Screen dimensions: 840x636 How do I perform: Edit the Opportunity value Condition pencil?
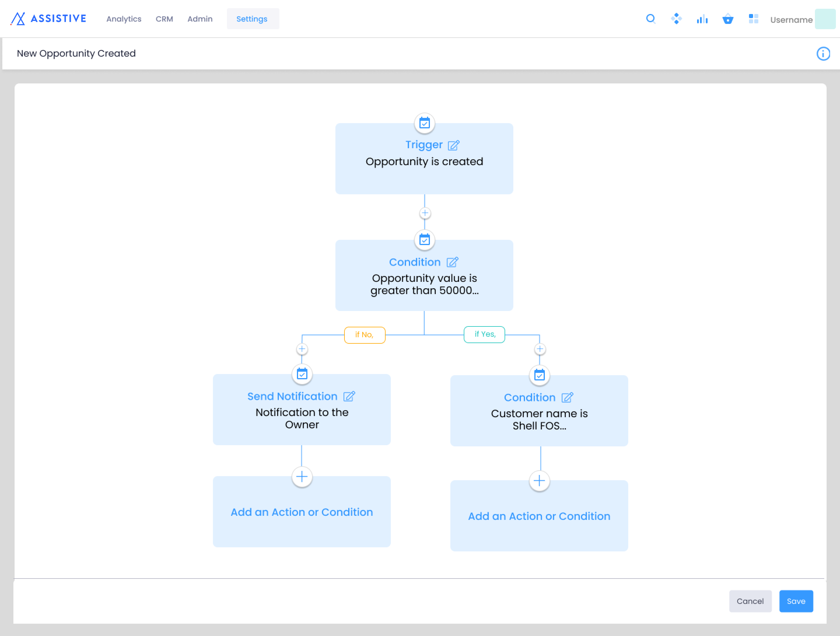[x=452, y=262]
